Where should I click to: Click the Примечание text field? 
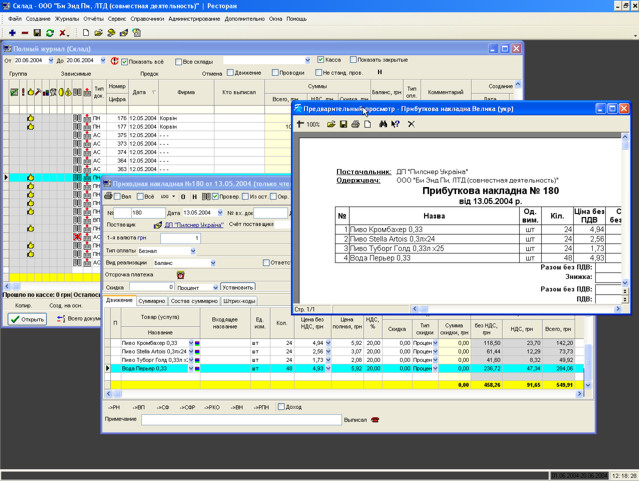tap(240, 420)
